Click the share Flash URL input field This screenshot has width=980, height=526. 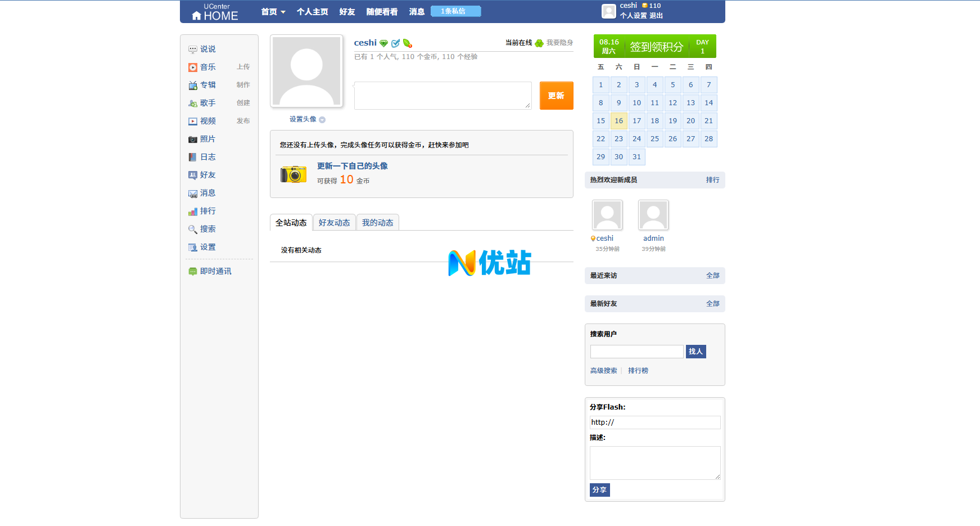point(654,422)
